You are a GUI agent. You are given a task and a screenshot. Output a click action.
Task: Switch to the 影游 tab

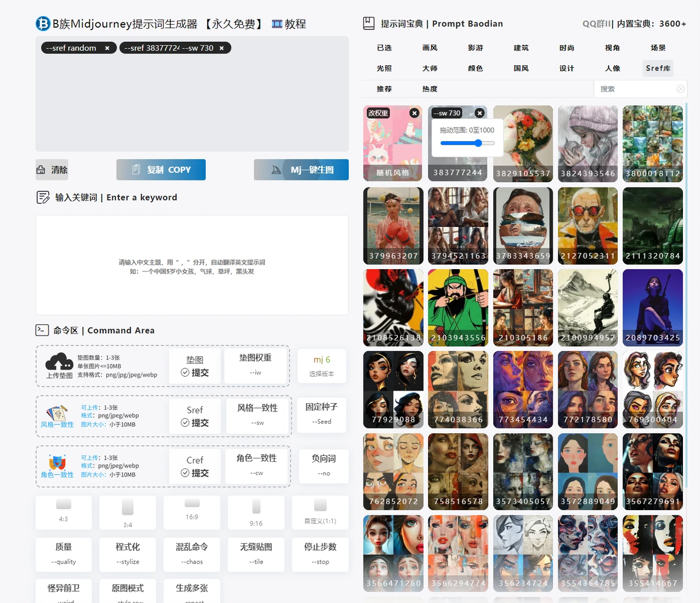tap(476, 48)
